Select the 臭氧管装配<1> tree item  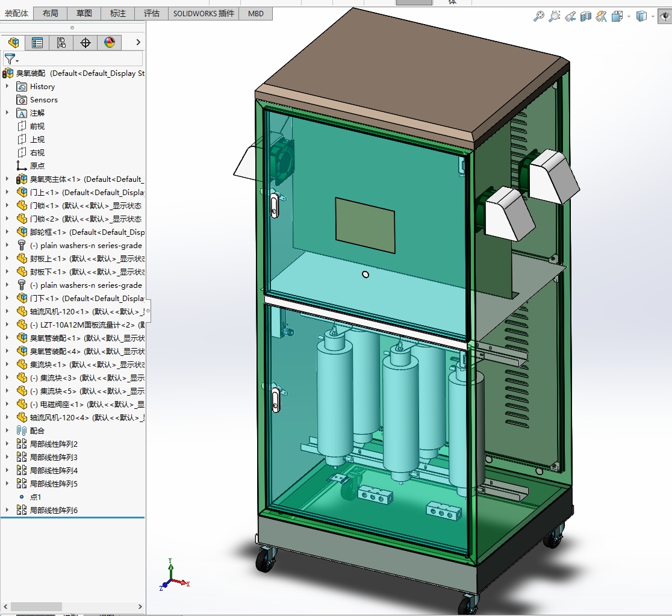(87, 338)
